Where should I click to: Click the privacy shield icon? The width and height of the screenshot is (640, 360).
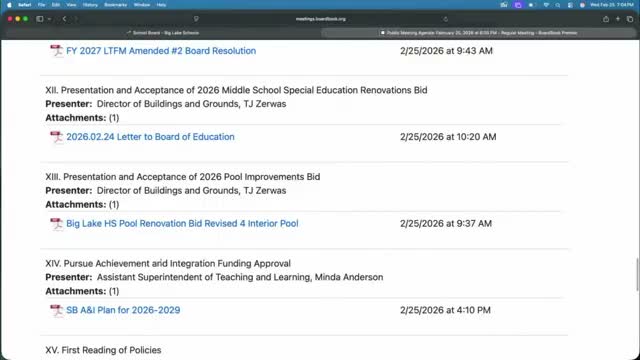click(196, 19)
